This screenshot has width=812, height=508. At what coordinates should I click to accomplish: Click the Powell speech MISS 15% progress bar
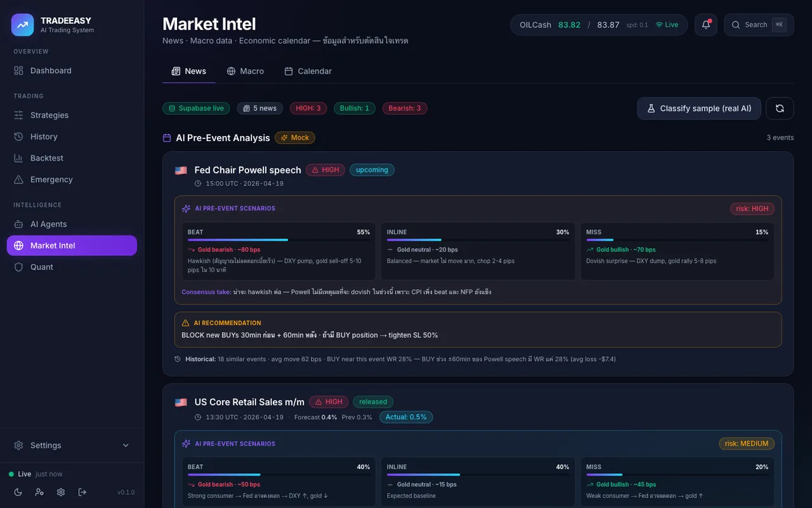tap(677, 240)
